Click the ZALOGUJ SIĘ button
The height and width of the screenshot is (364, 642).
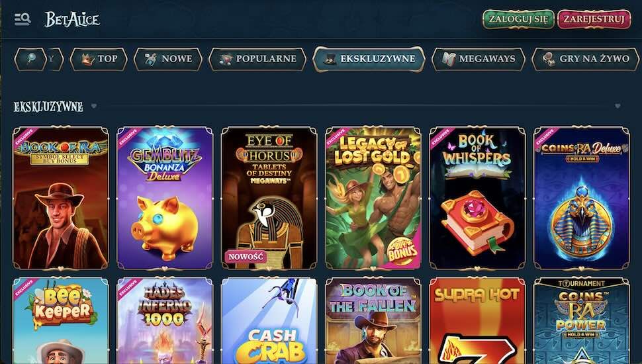(518, 19)
